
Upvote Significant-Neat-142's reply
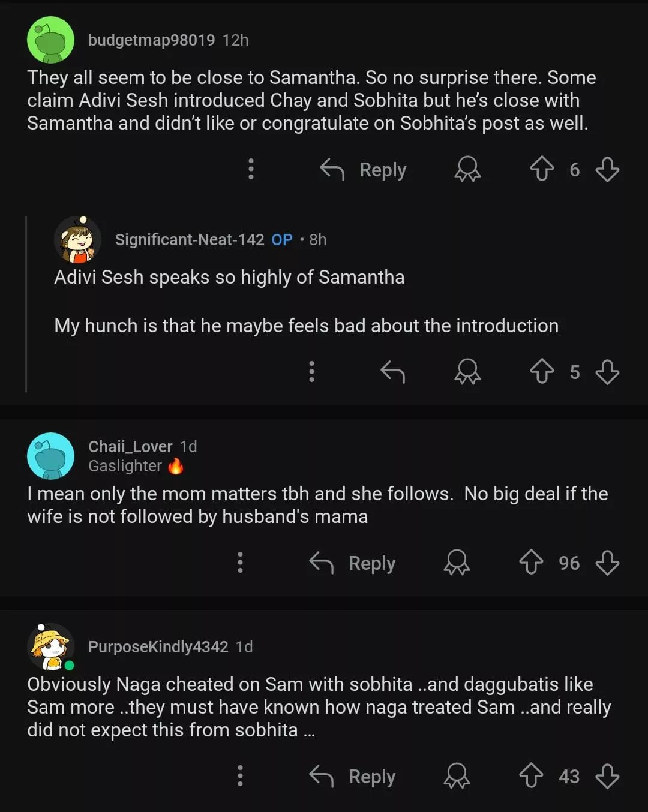pos(542,371)
